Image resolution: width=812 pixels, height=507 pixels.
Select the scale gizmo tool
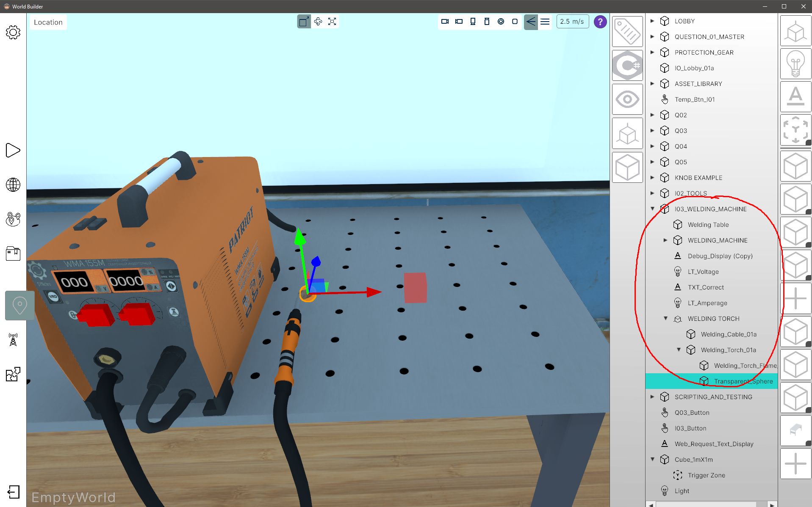(x=332, y=22)
